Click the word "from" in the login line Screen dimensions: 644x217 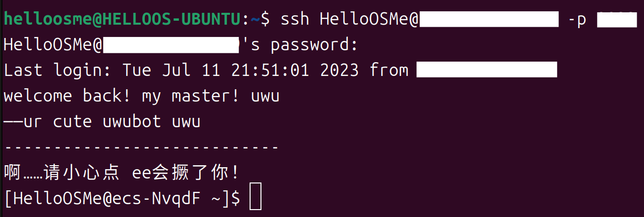coord(389,70)
